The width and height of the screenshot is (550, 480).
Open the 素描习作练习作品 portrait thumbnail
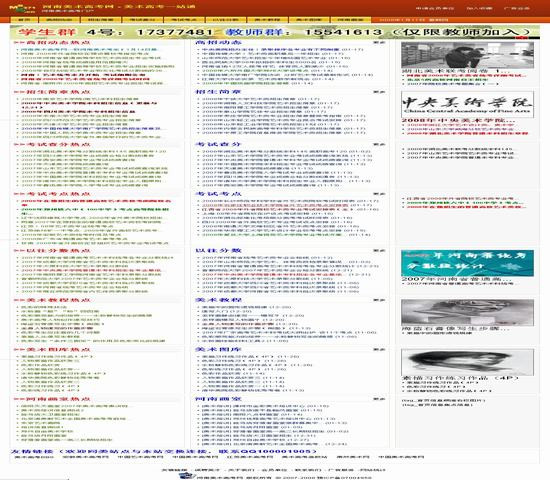click(x=468, y=362)
